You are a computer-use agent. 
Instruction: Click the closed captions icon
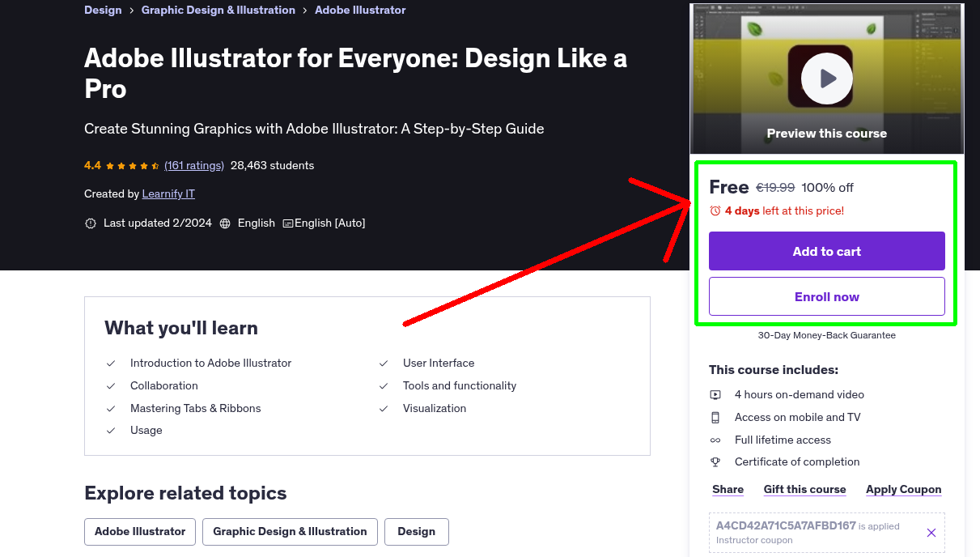pyautogui.click(x=287, y=223)
